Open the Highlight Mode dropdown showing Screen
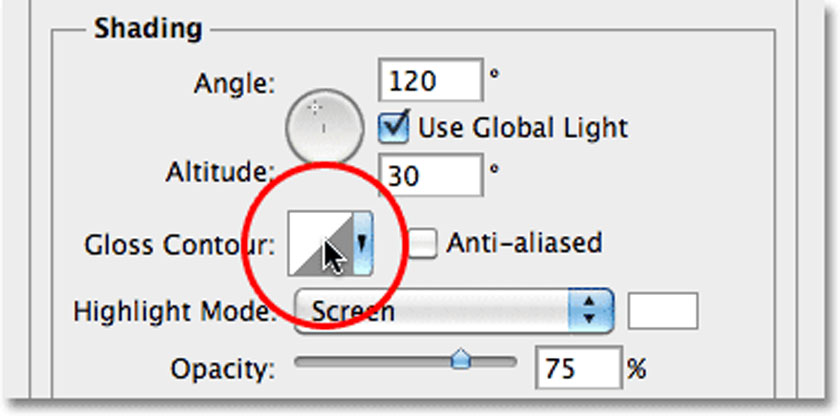This screenshot has height=416, width=840. tap(453, 311)
